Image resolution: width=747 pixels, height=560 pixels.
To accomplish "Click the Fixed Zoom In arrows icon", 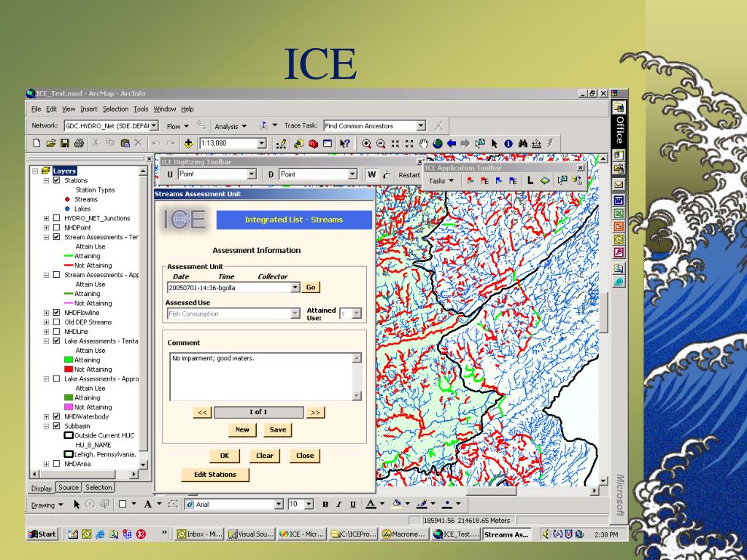I will click(395, 144).
